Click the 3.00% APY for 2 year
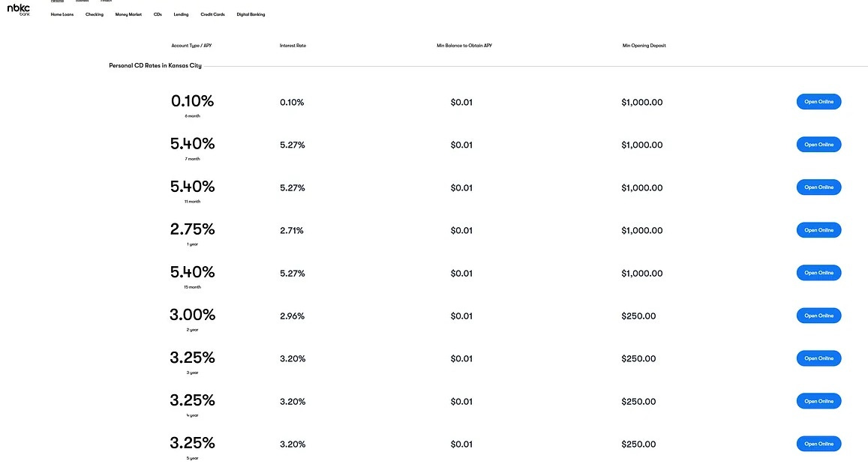The image size is (868, 467). point(192,314)
